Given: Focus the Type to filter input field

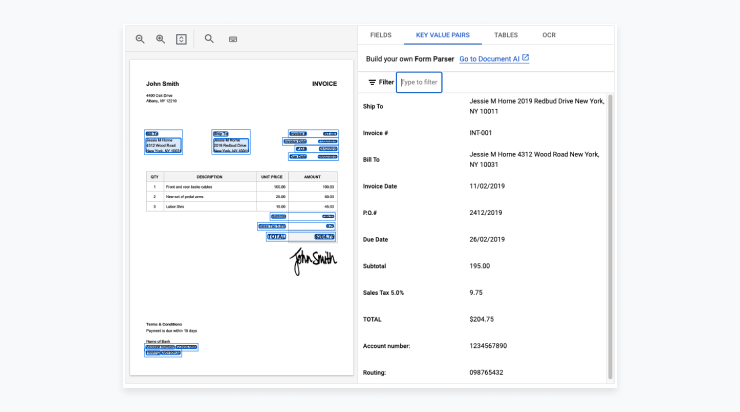Looking at the screenshot, I should point(420,82).
